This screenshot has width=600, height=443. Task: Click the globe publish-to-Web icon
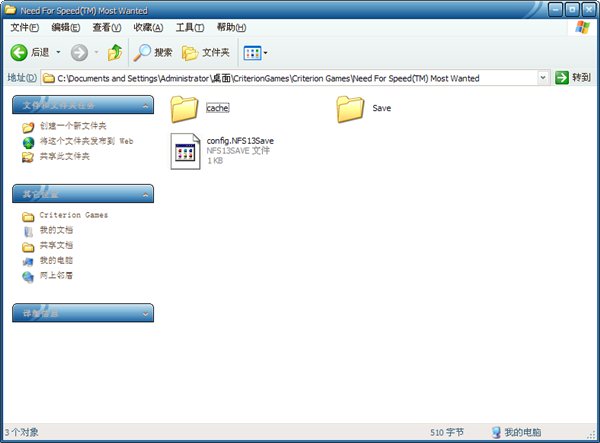point(28,142)
